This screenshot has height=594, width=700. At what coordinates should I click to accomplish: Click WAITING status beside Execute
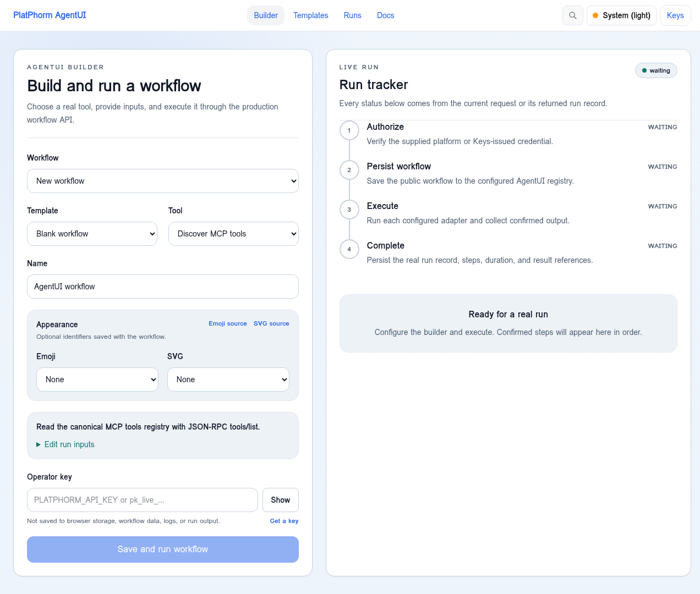pyautogui.click(x=663, y=206)
